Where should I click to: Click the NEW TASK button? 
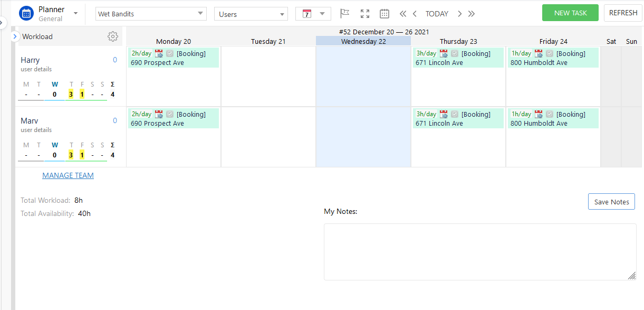[570, 13]
